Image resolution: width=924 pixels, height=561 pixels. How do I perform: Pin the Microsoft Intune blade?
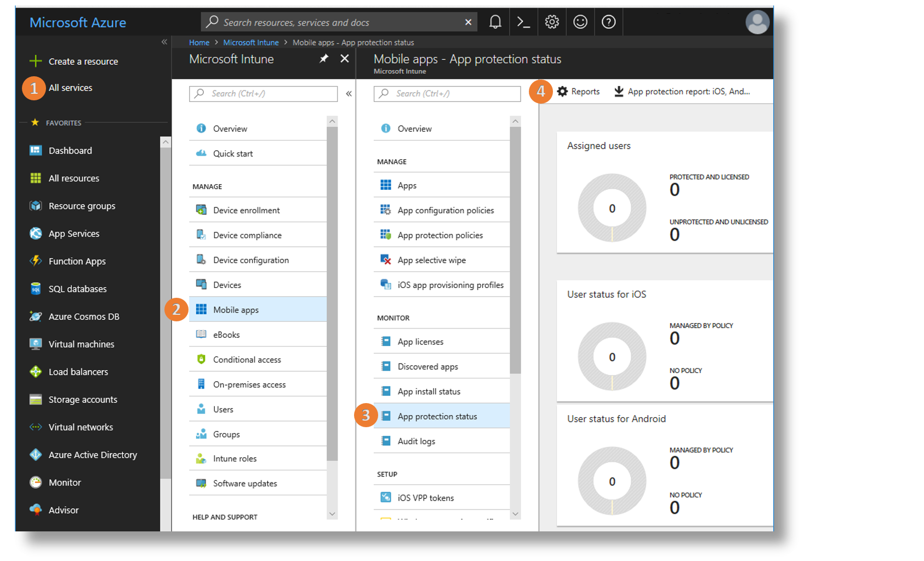[324, 59]
